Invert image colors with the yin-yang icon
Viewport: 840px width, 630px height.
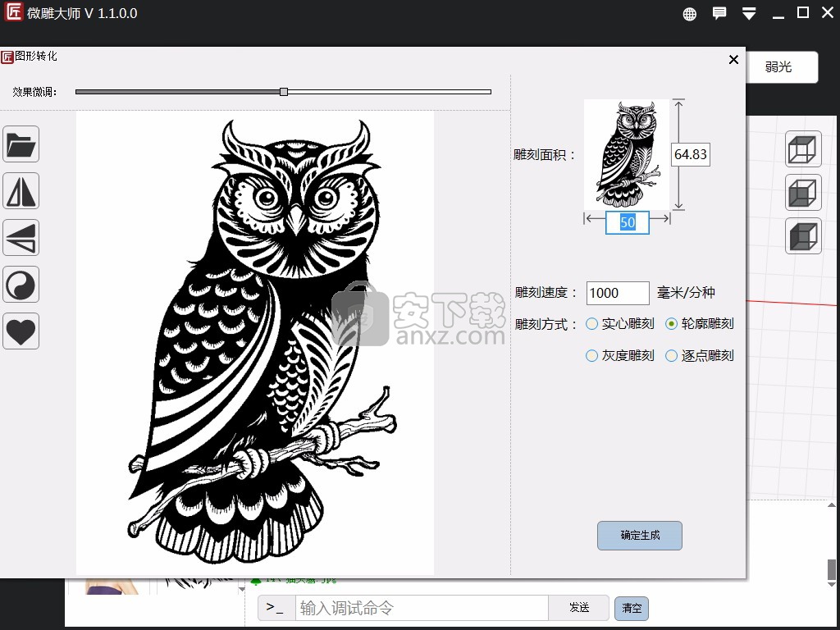(21, 285)
